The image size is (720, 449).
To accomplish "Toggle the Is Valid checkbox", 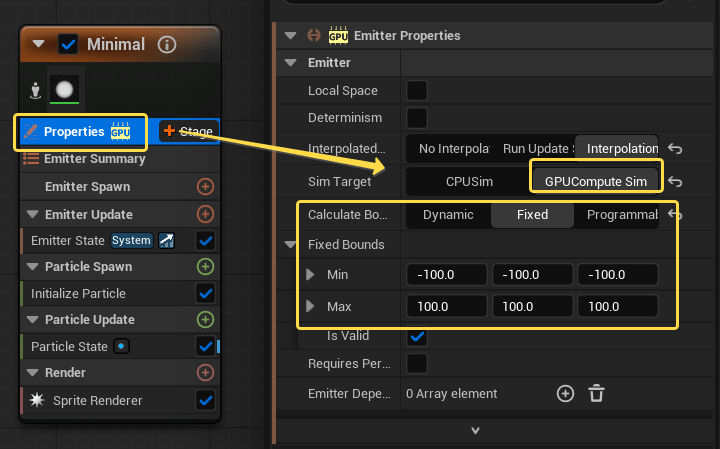I will coord(417,337).
